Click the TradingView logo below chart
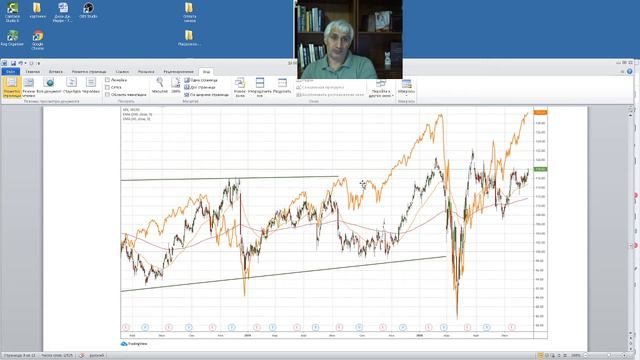 [x=134, y=344]
